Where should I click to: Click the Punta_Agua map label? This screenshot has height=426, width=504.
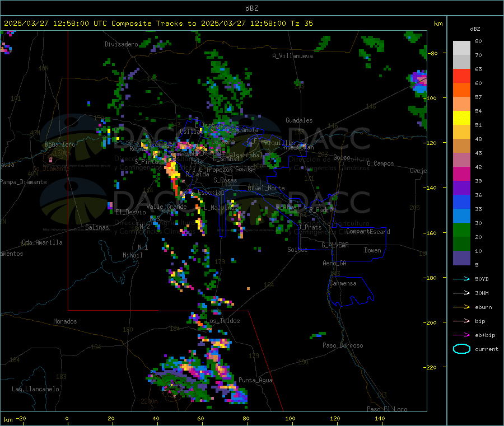[255, 380]
